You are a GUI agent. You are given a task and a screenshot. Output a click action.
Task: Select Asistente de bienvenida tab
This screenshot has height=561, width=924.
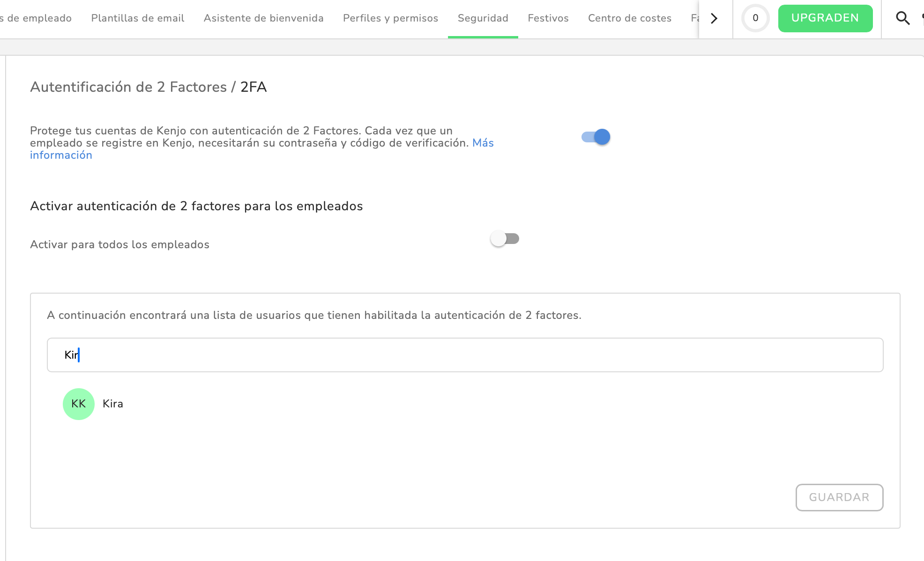(263, 18)
